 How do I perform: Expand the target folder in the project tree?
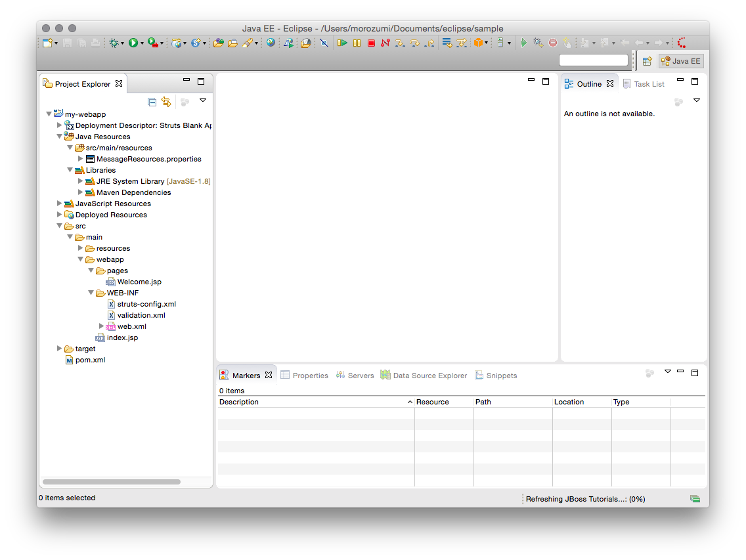(59, 349)
